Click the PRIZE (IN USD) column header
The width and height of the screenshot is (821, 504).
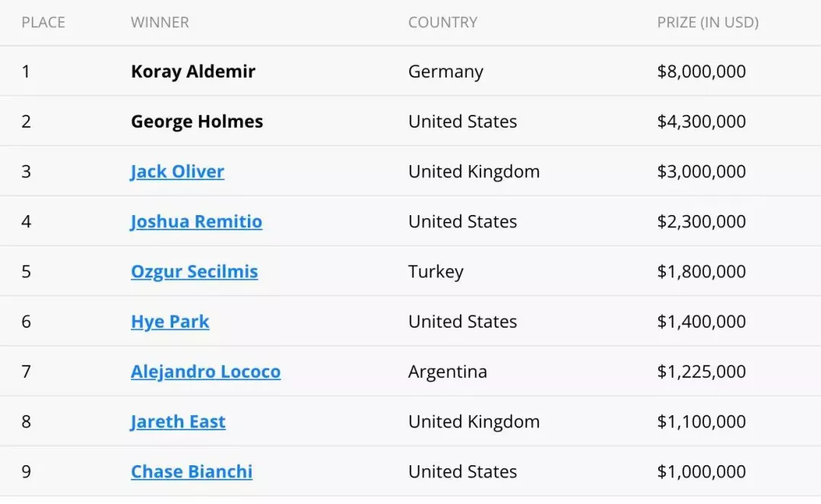[x=708, y=23]
